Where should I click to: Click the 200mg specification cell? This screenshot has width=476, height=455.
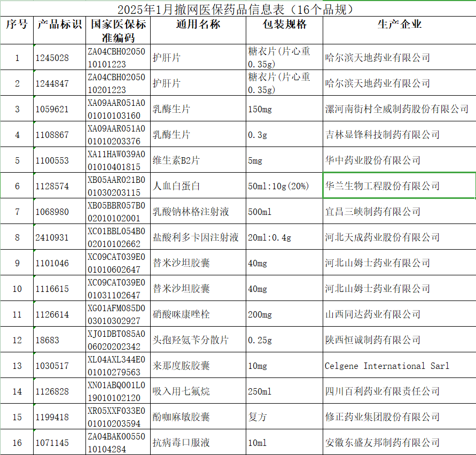[284, 314]
